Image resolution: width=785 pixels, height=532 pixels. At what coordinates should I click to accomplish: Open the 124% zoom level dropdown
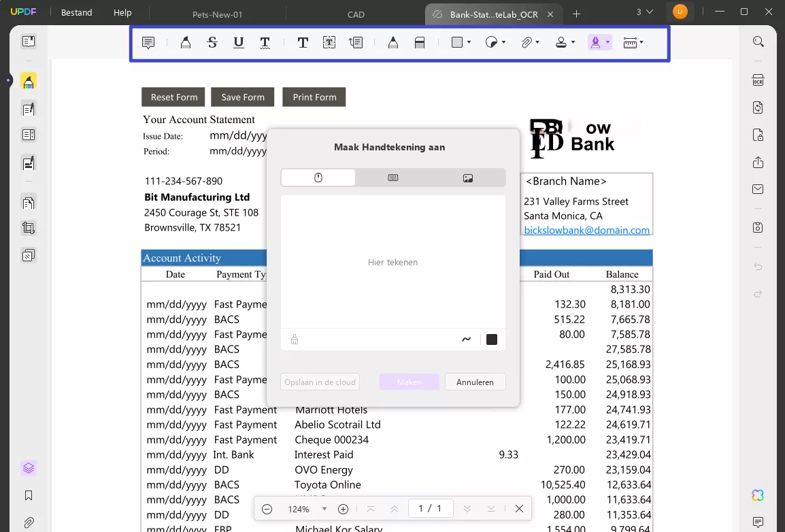324,509
